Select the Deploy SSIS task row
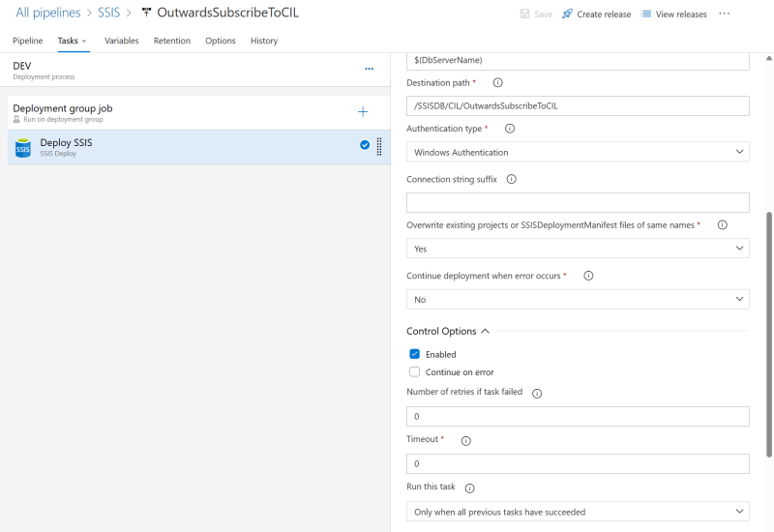The height and width of the screenshot is (532, 774). (199, 147)
